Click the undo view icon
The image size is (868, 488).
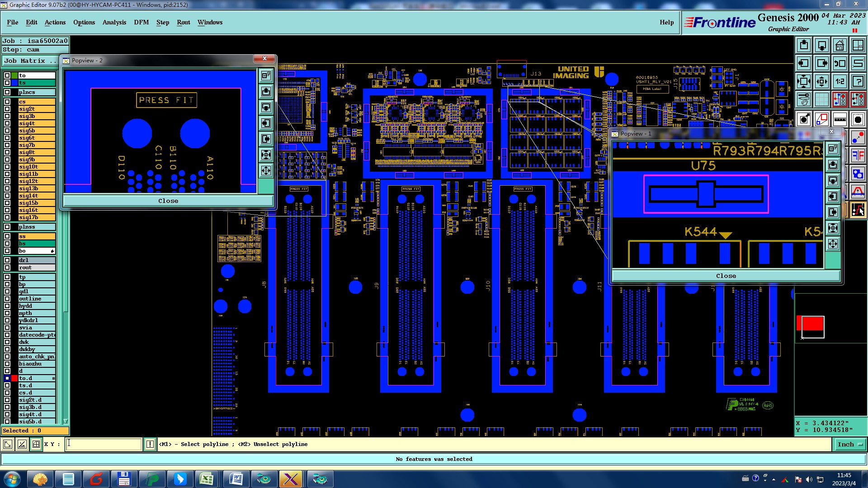pos(840,63)
